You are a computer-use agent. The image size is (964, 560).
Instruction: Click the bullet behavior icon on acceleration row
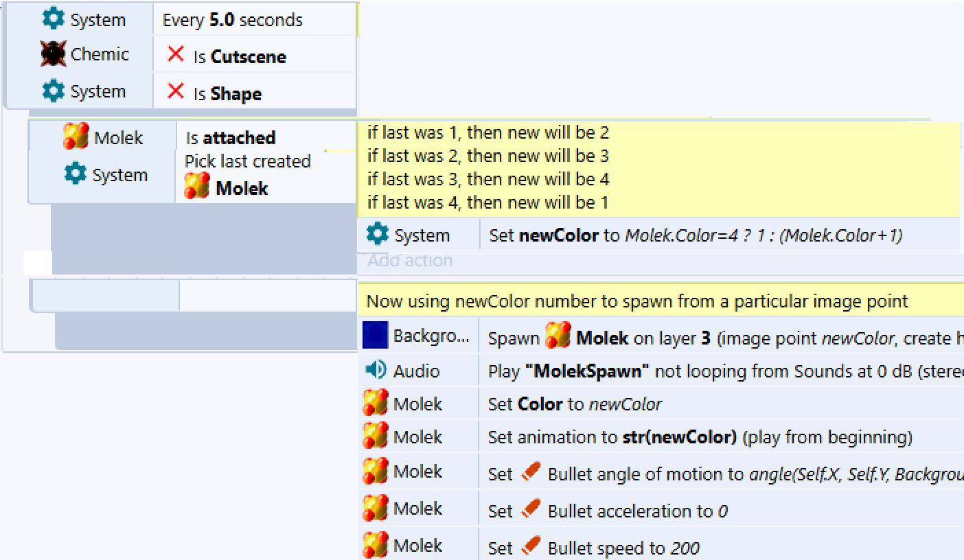tap(531, 509)
